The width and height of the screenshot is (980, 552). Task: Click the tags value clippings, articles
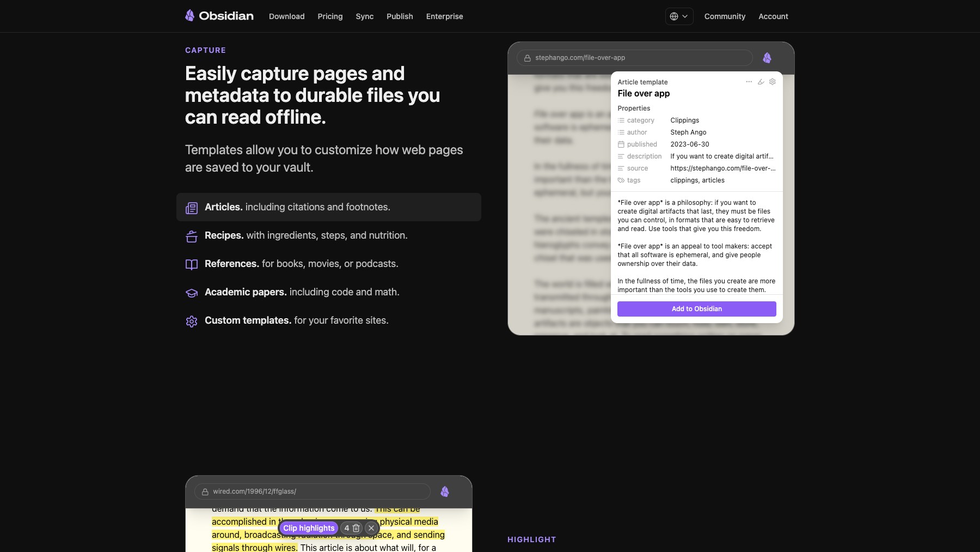coord(697,180)
